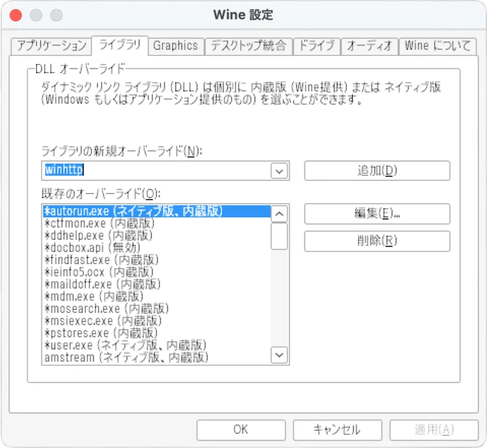
Task: Switch to the Graphics tab
Action: [175, 46]
